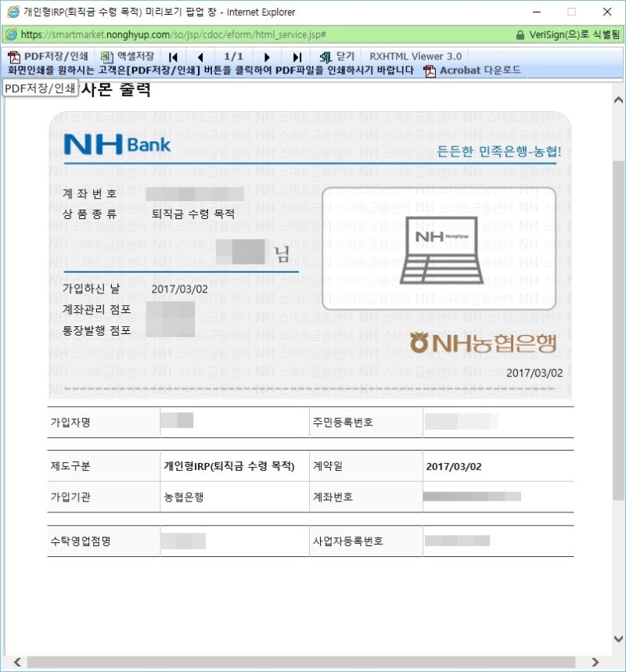Click the Internet Explorer logo in title bar
626x672 pixels.
pyautogui.click(x=13, y=12)
